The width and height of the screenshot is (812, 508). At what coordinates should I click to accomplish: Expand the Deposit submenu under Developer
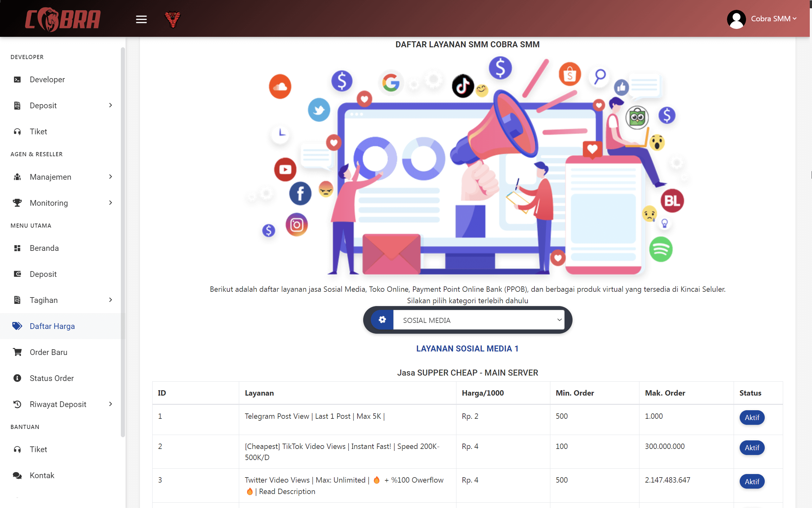[x=110, y=105]
